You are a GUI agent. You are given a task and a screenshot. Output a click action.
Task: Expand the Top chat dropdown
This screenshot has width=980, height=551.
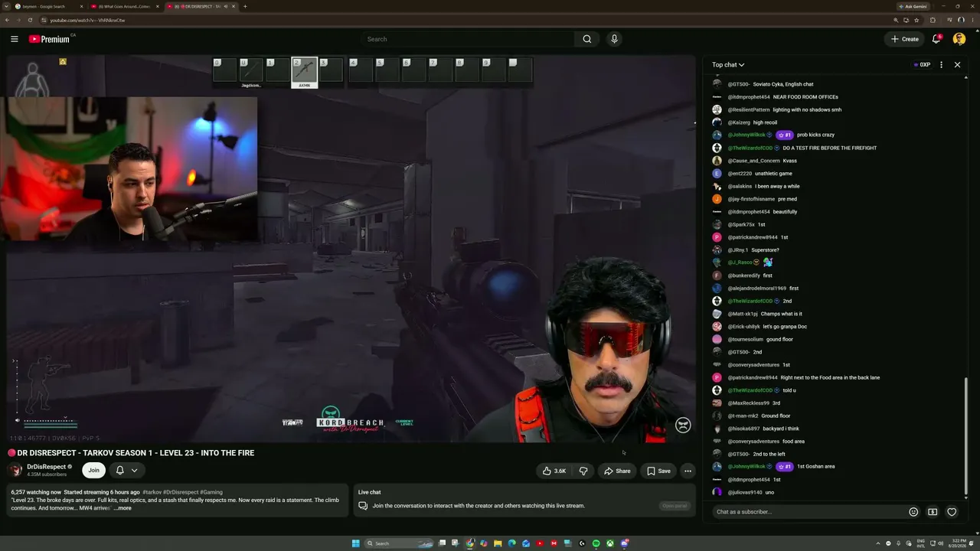pos(728,65)
